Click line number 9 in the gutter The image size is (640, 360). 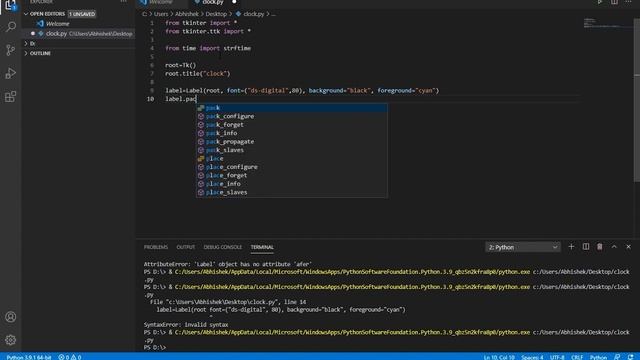152,91
